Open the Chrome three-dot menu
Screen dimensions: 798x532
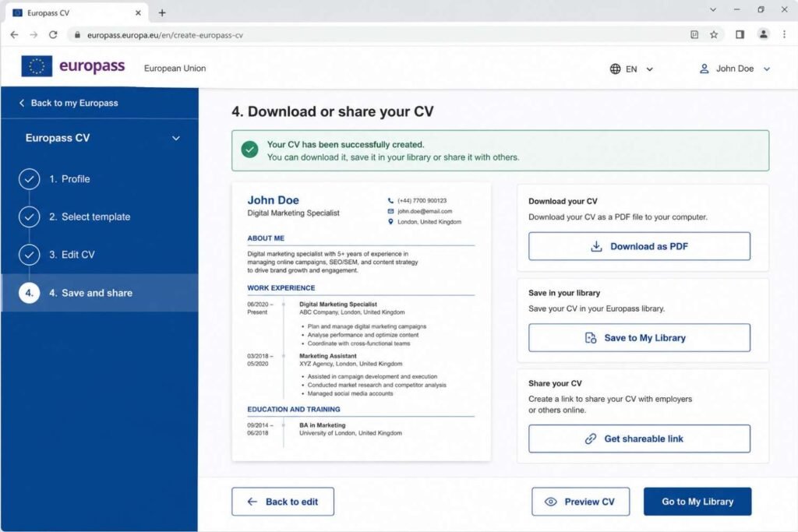tap(784, 34)
